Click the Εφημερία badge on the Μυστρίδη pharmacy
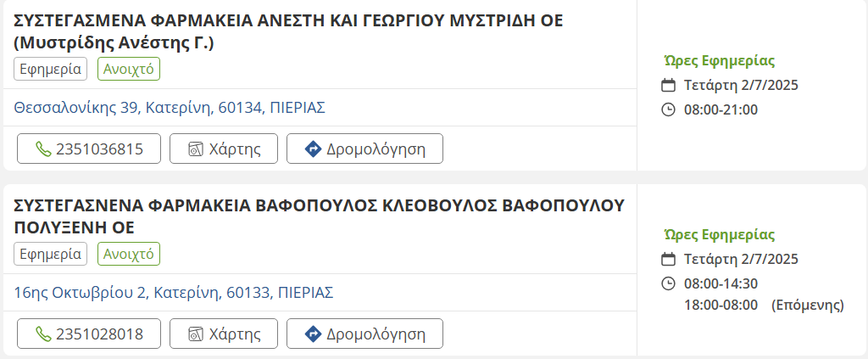The image size is (868, 359). (x=51, y=69)
